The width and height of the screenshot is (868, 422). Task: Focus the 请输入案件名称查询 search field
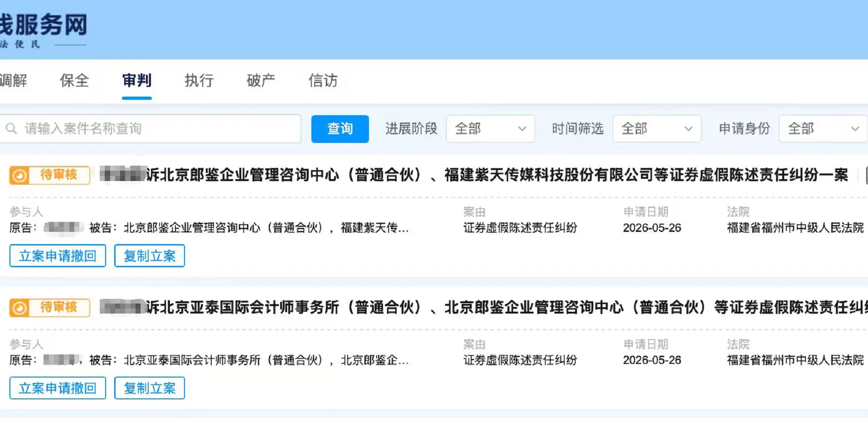[x=150, y=129]
